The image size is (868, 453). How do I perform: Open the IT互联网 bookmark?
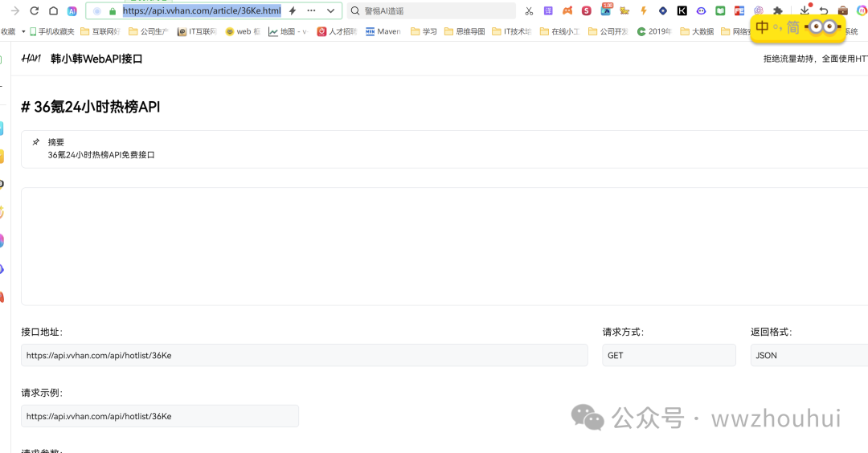197,31
